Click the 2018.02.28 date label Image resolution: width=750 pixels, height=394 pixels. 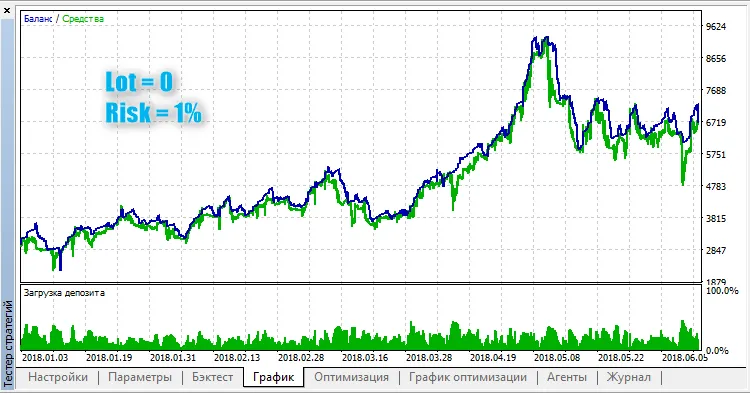point(301,358)
